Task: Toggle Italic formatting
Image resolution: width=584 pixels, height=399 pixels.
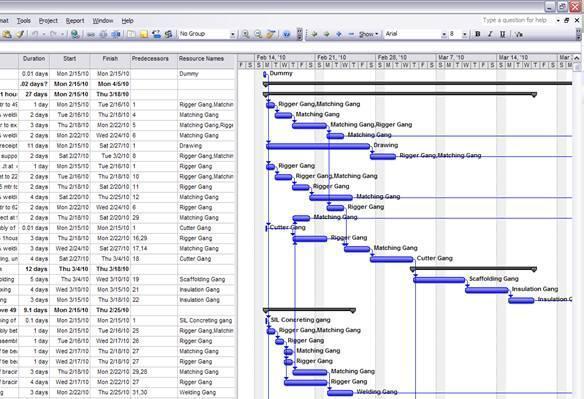Action: (490, 34)
